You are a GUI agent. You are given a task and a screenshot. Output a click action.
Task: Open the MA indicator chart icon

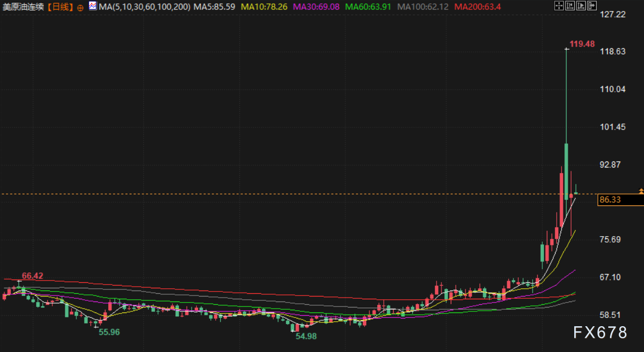pyautogui.click(x=93, y=7)
